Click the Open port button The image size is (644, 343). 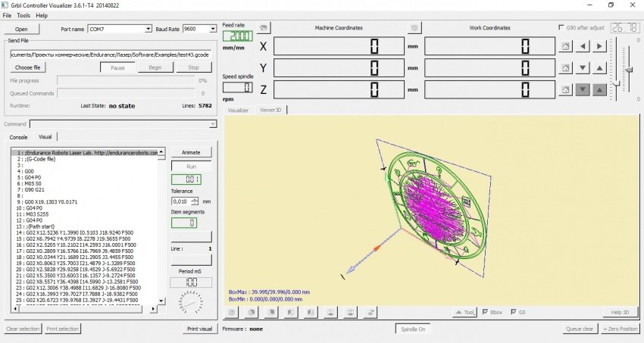click(x=21, y=29)
